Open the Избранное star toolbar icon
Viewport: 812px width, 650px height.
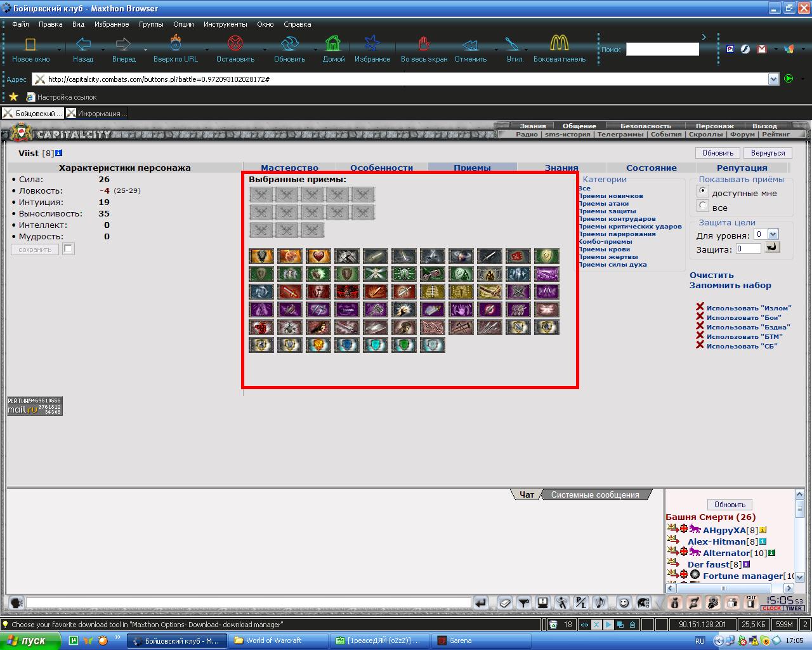[x=372, y=43]
